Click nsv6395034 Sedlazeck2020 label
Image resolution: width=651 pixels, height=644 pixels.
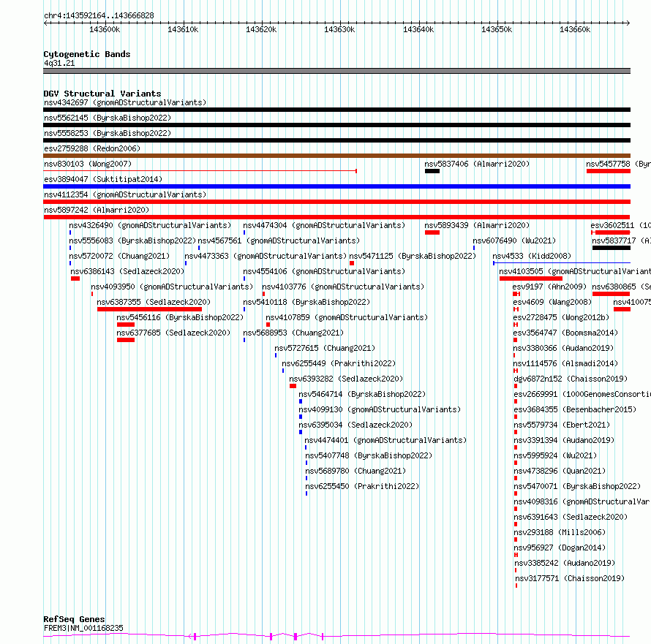click(355, 425)
